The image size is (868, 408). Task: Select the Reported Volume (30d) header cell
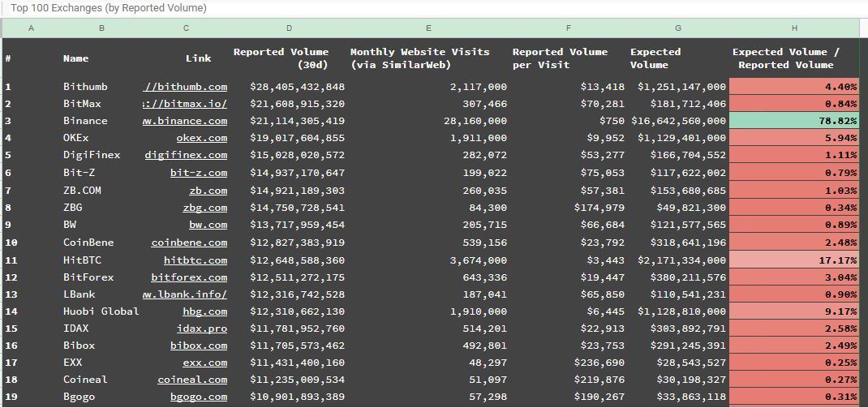coord(289,58)
